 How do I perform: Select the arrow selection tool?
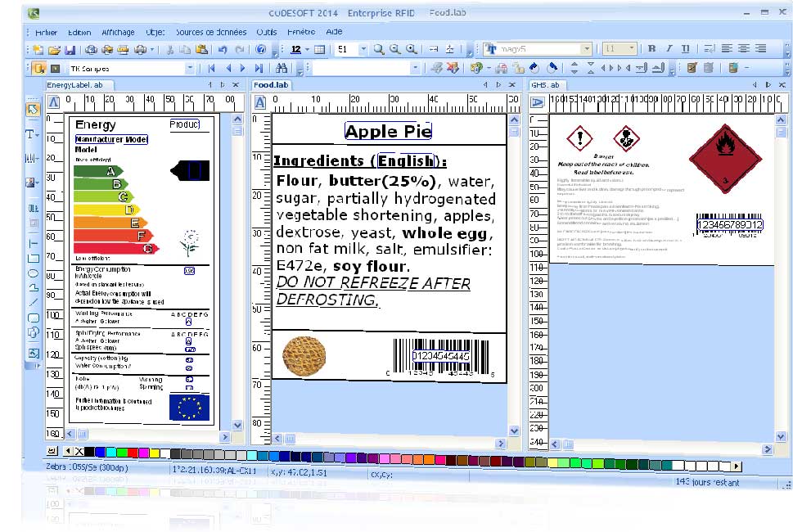pos(33,109)
